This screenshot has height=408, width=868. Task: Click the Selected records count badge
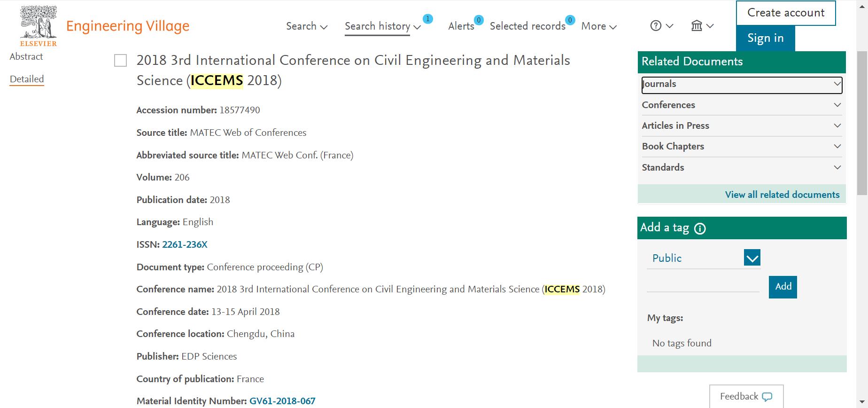click(570, 20)
